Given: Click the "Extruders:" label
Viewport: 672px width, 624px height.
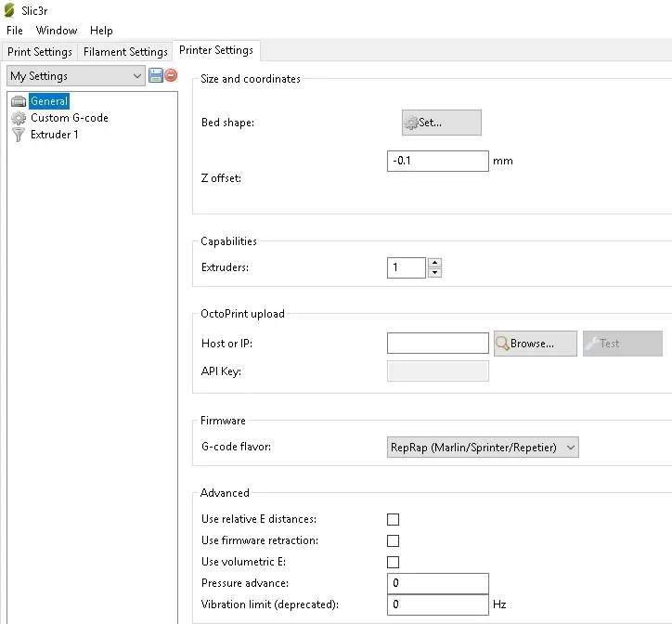Looking at the screenshot, I should click(x=225, y=267).
